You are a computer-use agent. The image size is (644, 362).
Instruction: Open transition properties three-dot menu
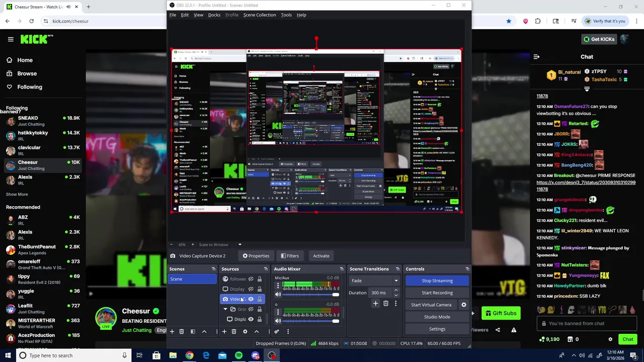[x=395, y=304]
